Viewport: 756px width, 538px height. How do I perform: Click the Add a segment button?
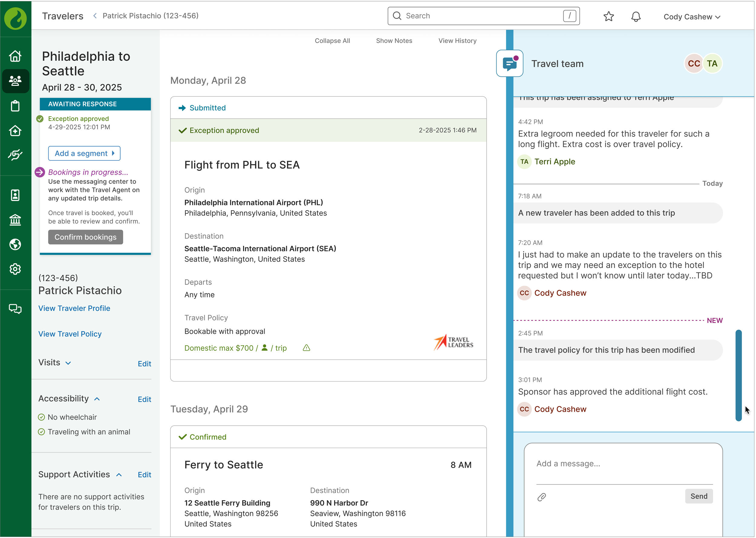pyautogui.click(x=84, y=154)
